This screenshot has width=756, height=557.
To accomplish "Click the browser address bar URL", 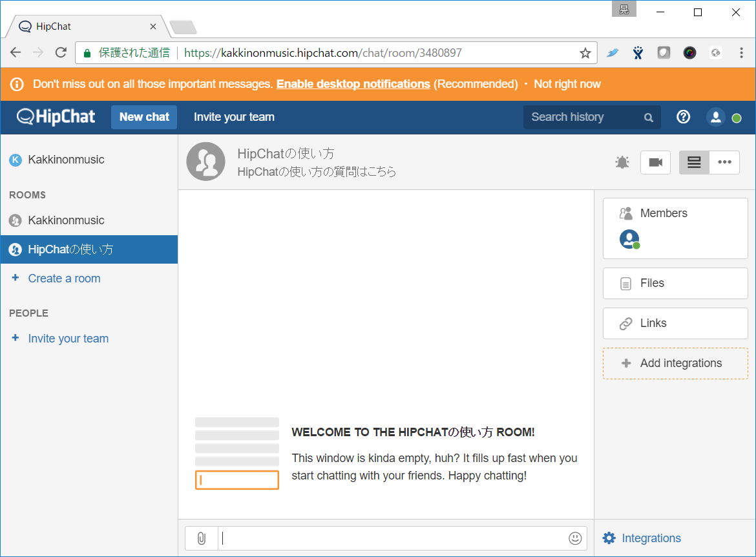I will (x=322, y=53).
